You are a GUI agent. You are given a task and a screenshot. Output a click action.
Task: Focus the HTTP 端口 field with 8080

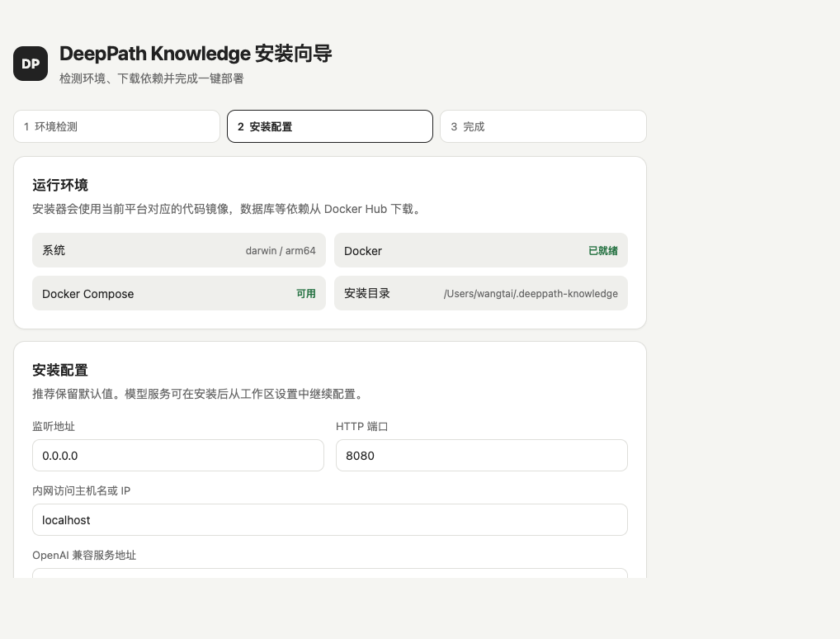(x=482, y=456)
